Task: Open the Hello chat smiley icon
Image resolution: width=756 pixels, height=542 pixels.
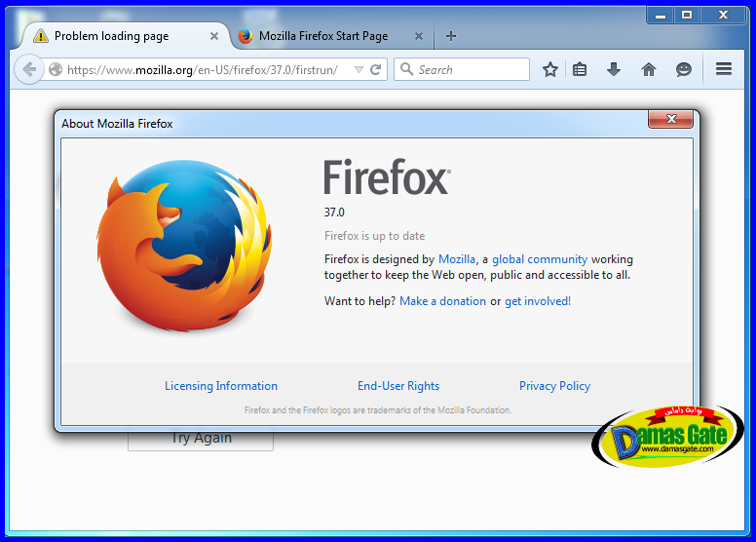Action: [x=683, y=69]
